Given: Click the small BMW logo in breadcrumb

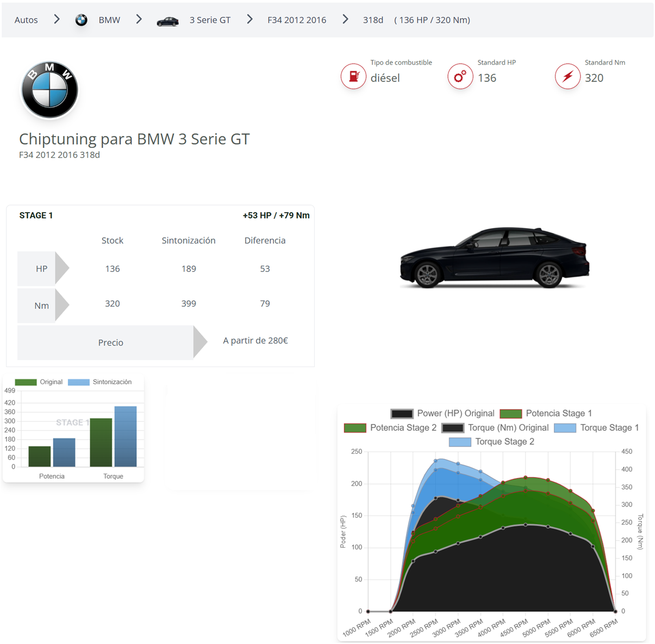Looking at the screenshot, I should coord(81,20).
